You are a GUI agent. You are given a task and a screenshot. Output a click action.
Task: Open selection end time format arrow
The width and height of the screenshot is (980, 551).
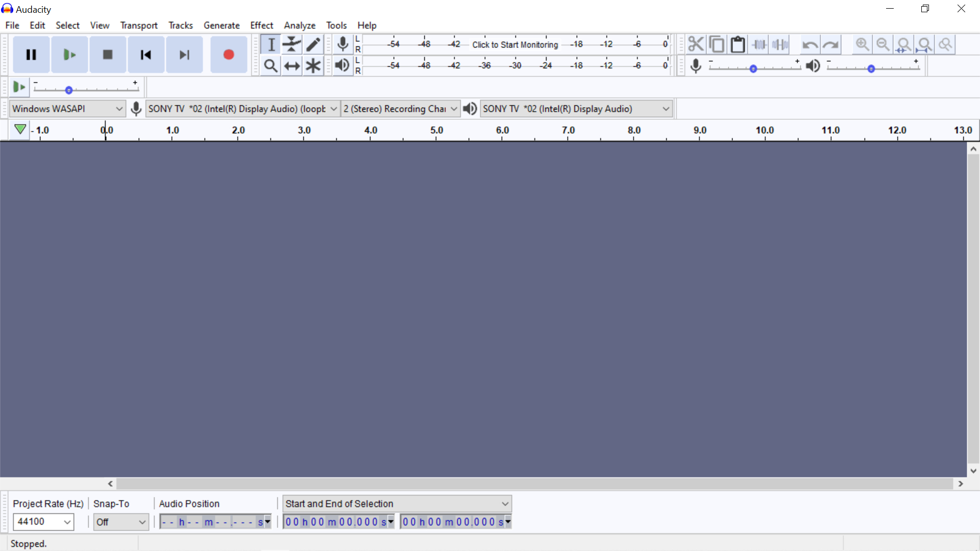click(508, 521)
